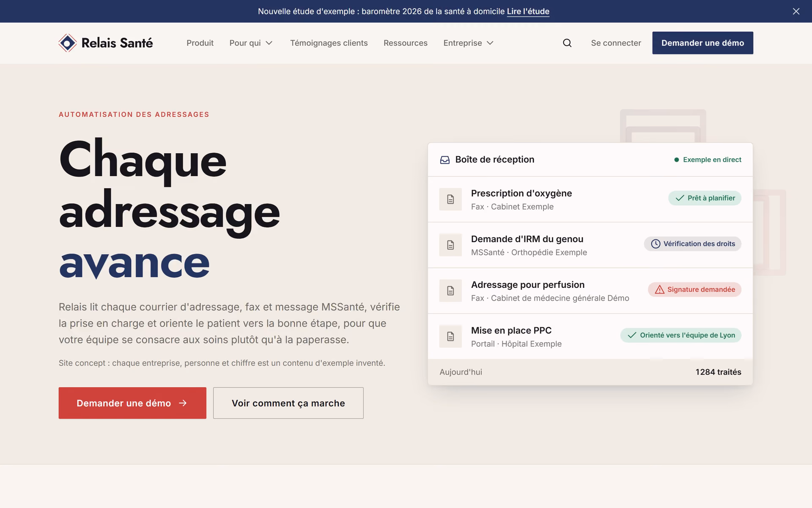Click the Entreprise nav label

point(462,43)
